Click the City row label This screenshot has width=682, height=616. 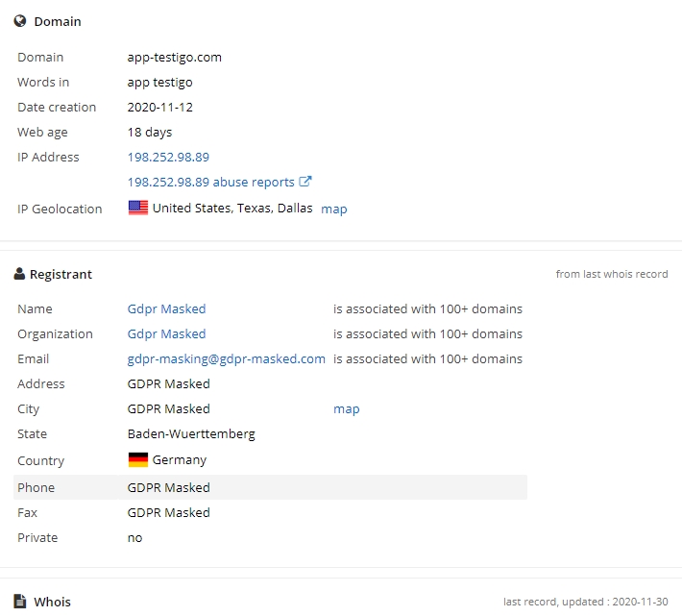pyautogui.click(x=28, y=409)
